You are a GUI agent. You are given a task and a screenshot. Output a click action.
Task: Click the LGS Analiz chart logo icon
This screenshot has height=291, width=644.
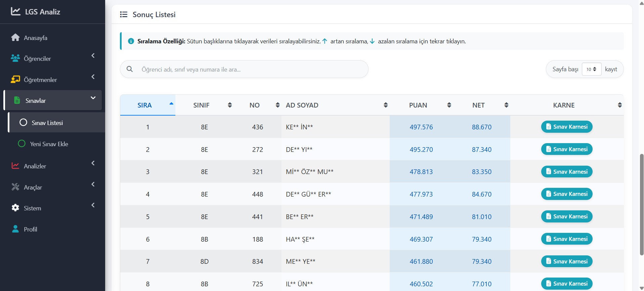coord(15,11)
